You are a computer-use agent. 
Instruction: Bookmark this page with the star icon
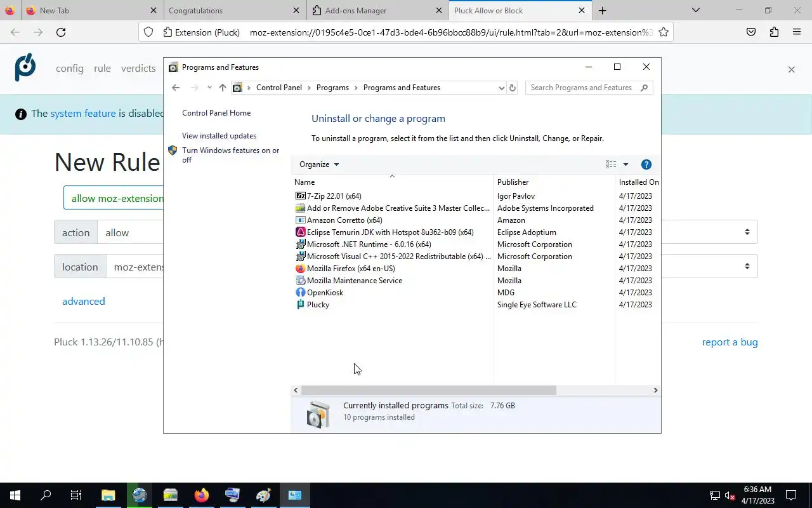click(664, 32)
